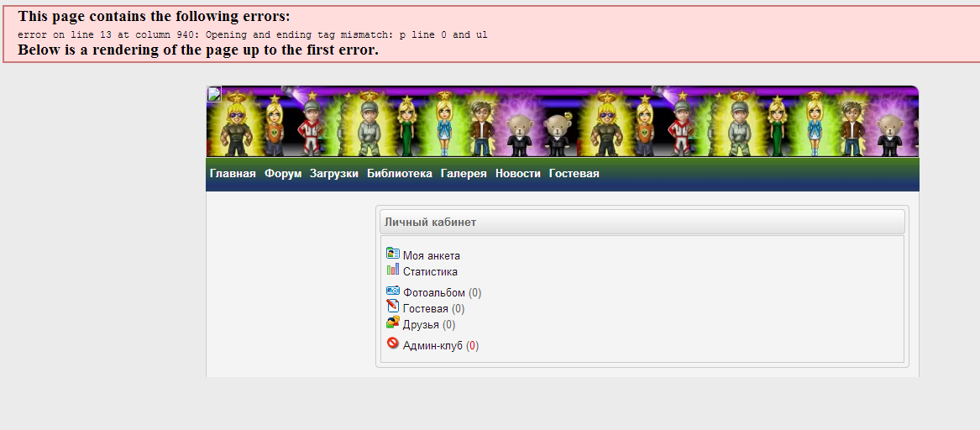Open Гостевая link in Личный кабинет list
The width and height of the screenshot is (980, 430).
(x=425, y=309)
